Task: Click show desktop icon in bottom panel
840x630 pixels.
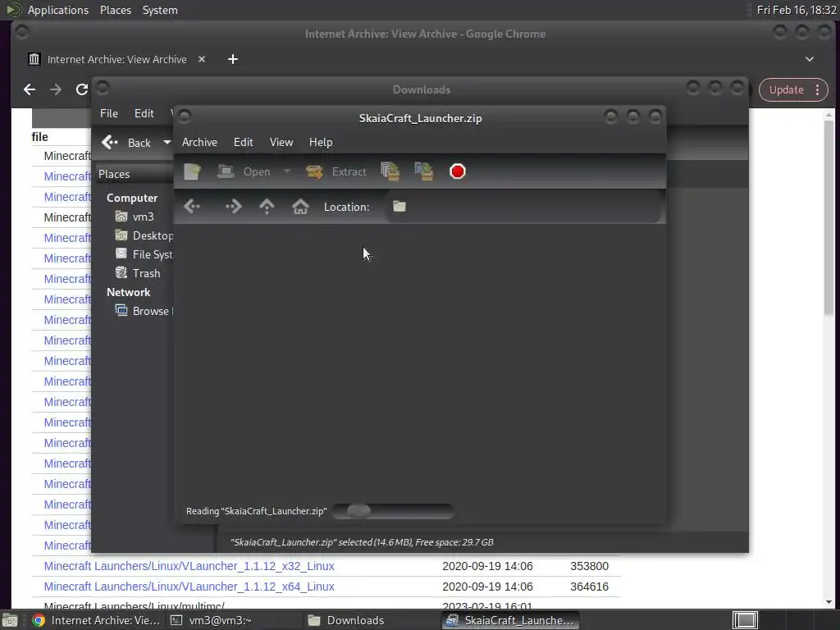Action: pos(10,620)
